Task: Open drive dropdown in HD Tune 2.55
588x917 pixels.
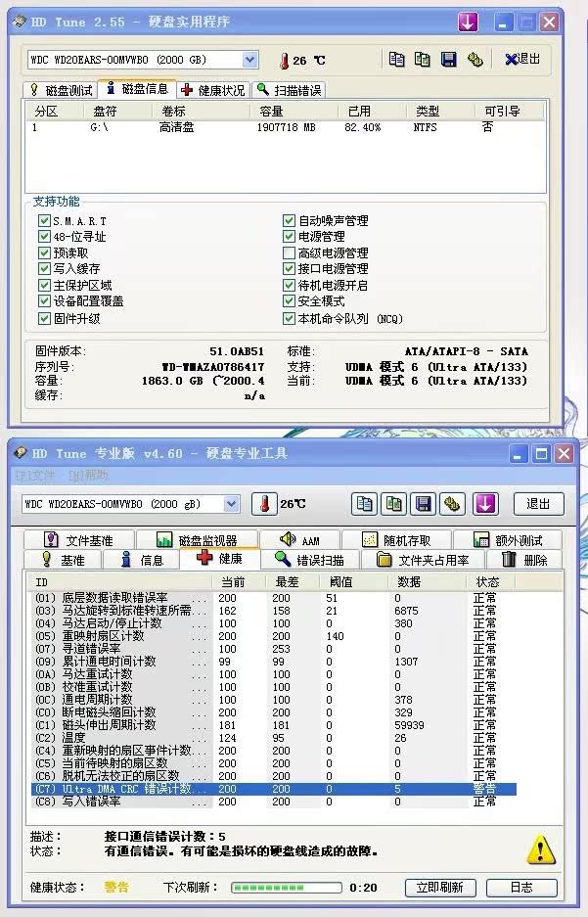Action: pyautogui.click(x=250, y=60)
